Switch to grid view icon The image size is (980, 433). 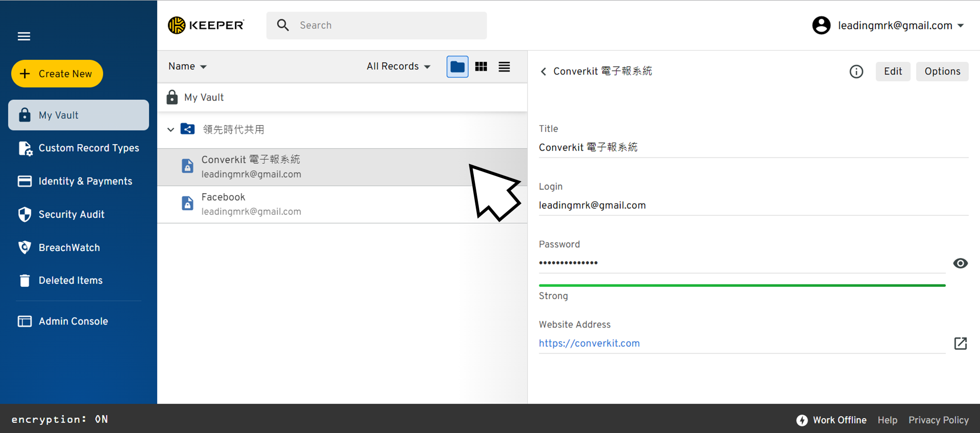click(481, 67)
